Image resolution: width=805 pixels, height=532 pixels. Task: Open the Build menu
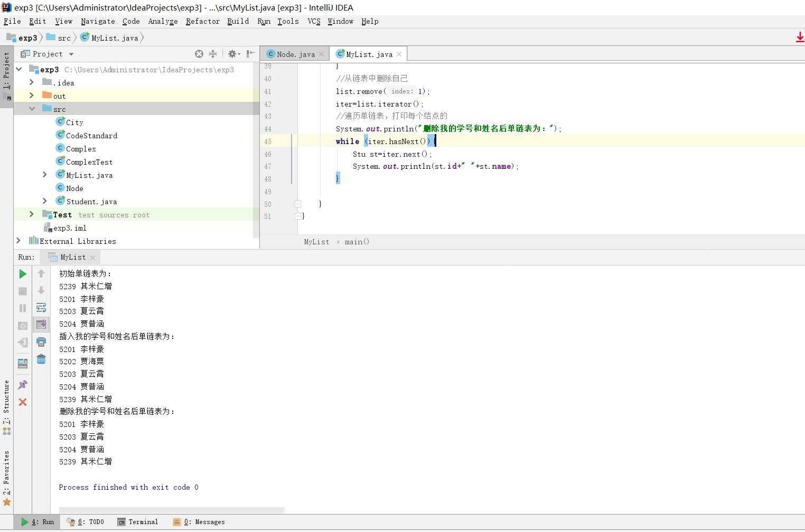(x=238, y=21)
